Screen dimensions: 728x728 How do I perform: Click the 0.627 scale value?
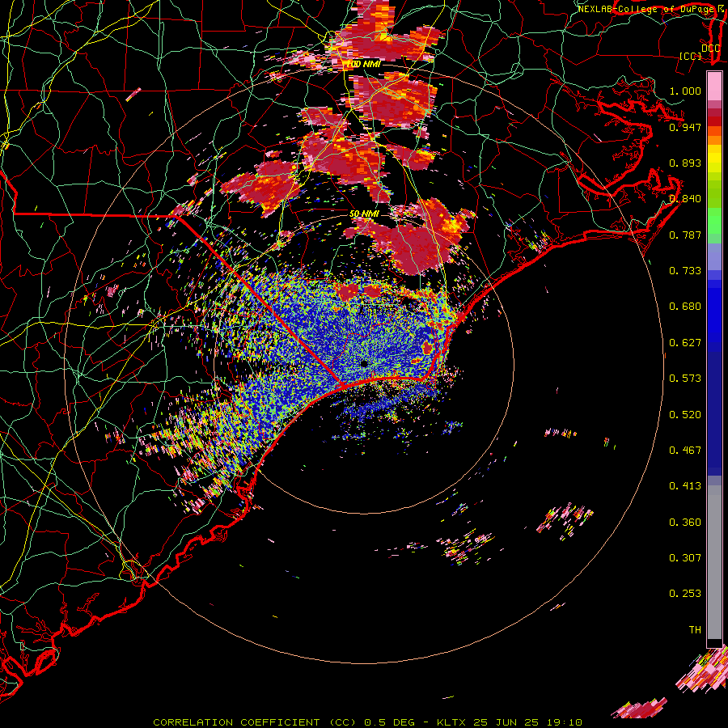tap(685, 343)
